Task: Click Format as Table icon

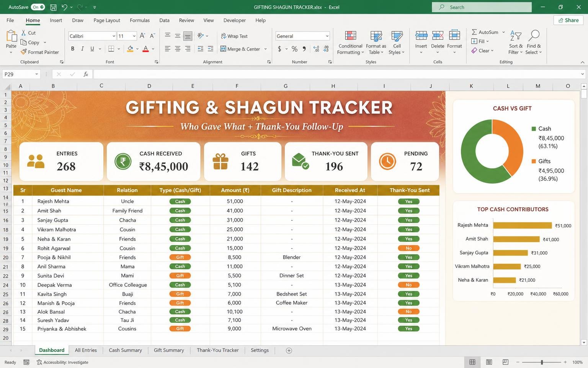Action: pos(376,36)
